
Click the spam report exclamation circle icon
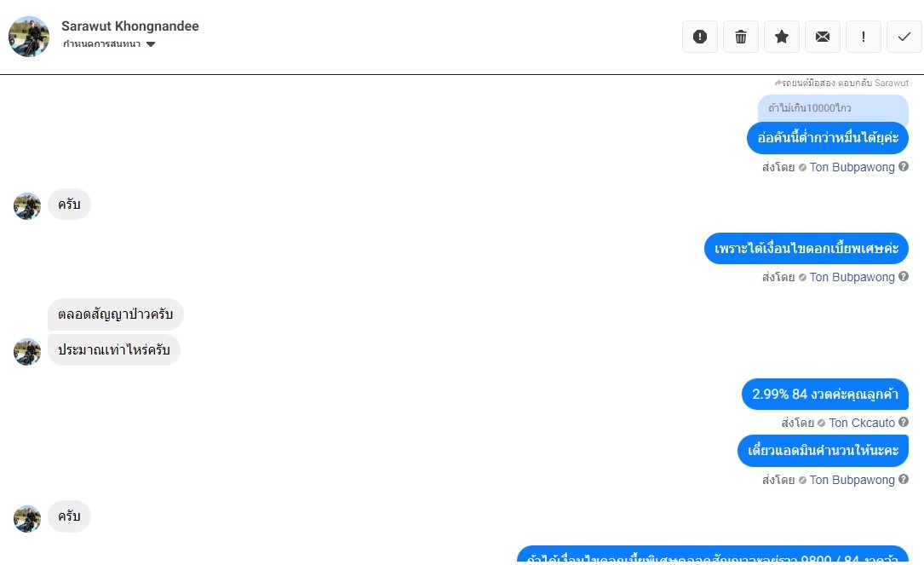coord(699,37)
